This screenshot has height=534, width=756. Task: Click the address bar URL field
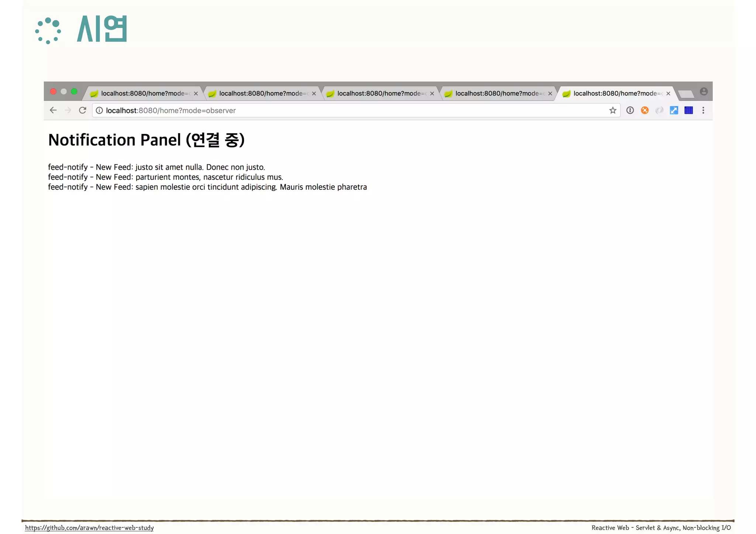[332, 110]
